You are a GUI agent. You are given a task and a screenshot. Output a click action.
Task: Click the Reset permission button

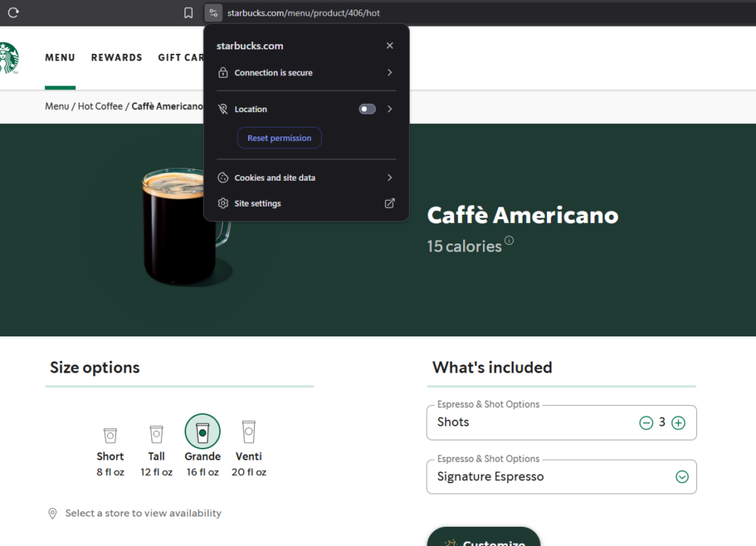coord(279,138)
